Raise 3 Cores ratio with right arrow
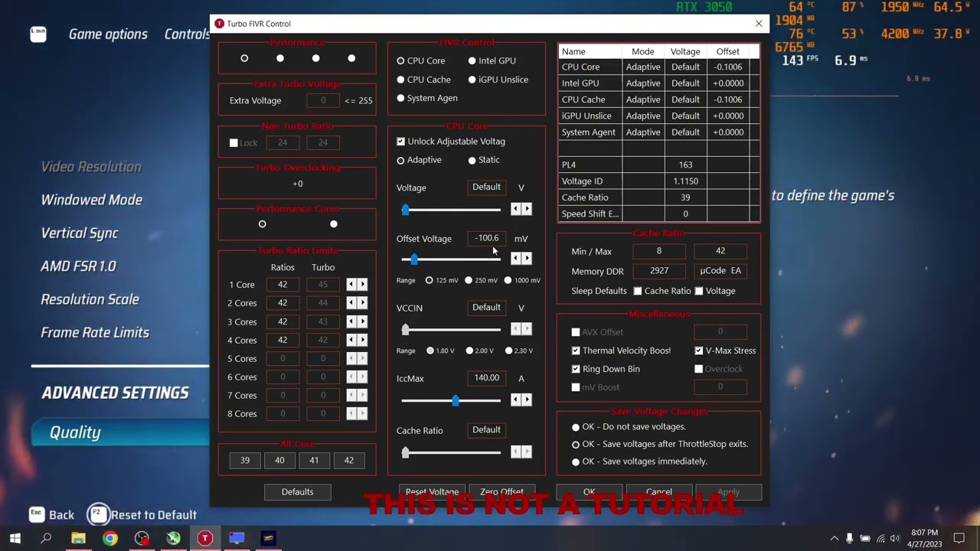The height and width of the screenshot is (551, 980). point(362,321)
